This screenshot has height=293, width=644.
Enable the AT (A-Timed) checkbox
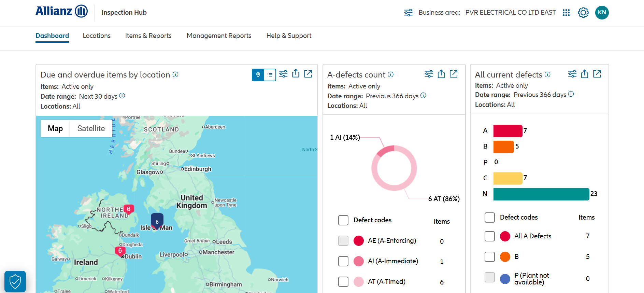pos(343,282)
